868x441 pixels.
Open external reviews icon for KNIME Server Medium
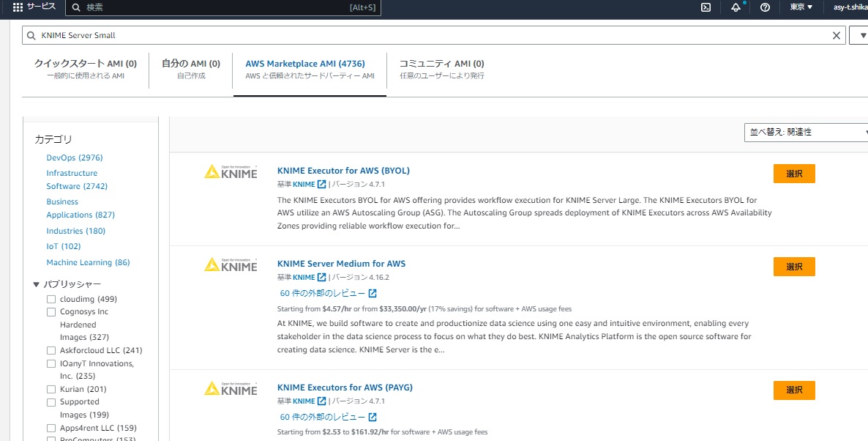click(373, 293)
